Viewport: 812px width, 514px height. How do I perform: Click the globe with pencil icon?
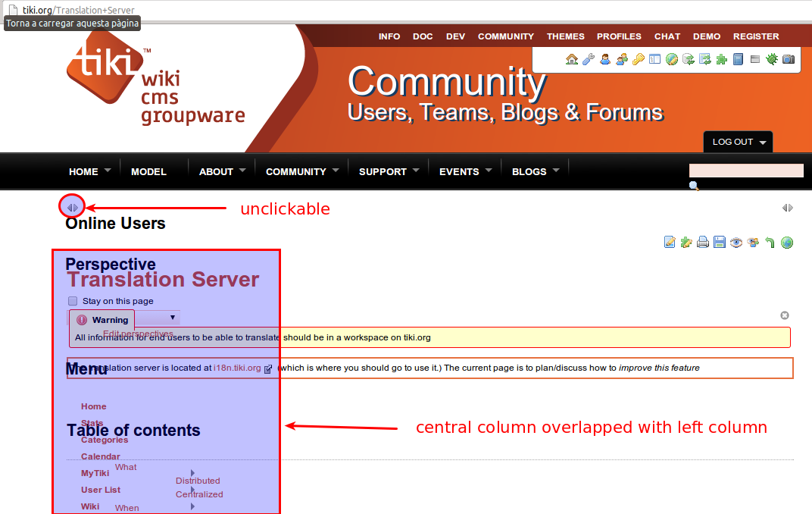coord(672,60)
